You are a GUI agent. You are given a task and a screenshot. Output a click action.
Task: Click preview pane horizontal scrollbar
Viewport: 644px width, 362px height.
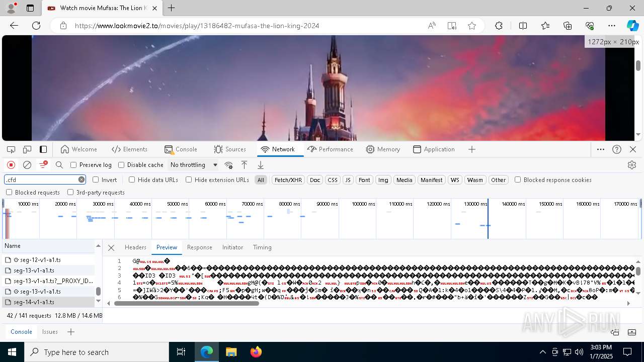pos(186,303)
